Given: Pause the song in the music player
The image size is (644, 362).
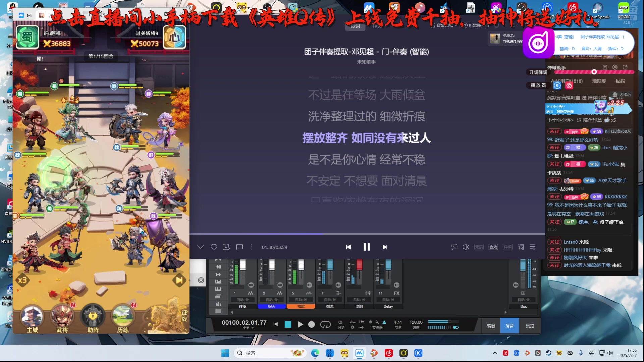Looking at the screenshot, I should coord(367,247).
